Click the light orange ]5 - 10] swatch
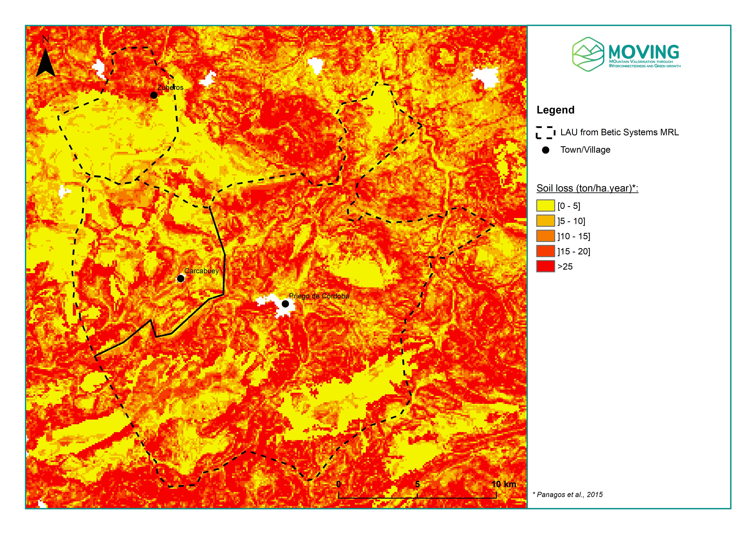756x534 pixels. click(x=545, y=221)
